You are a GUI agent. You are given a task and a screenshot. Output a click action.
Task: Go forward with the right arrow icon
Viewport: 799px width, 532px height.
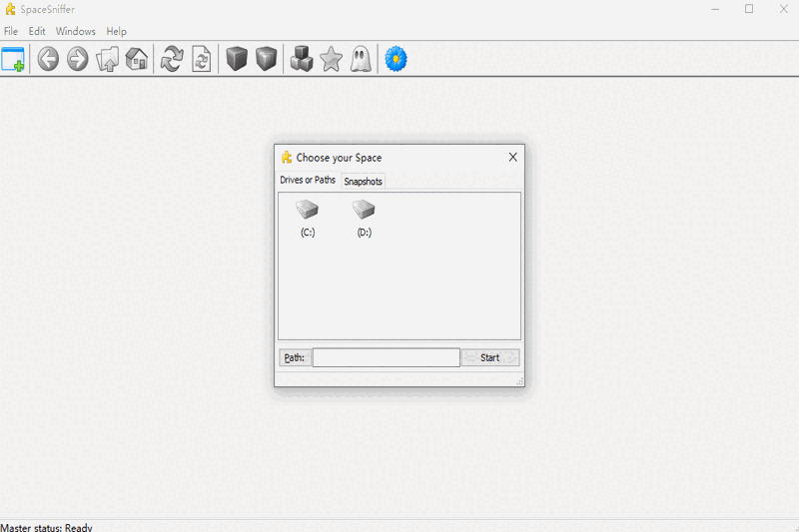[78, 59]
